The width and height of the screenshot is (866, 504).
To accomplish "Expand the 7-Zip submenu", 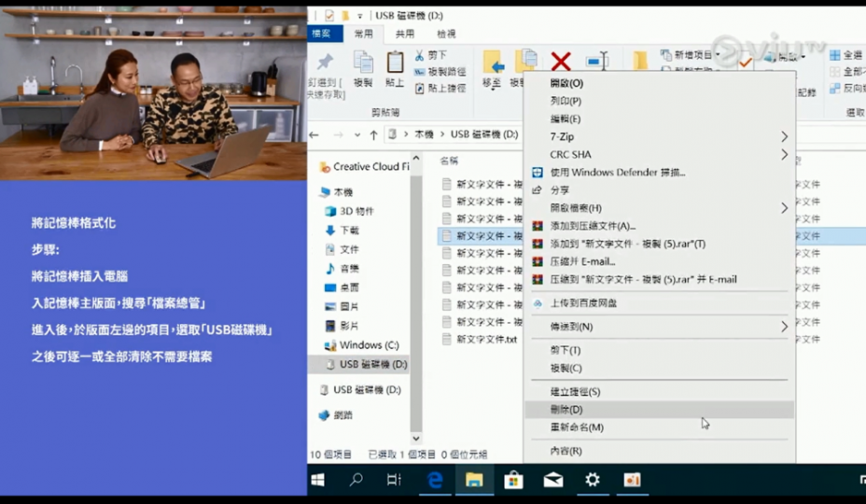I will point(660,136).
